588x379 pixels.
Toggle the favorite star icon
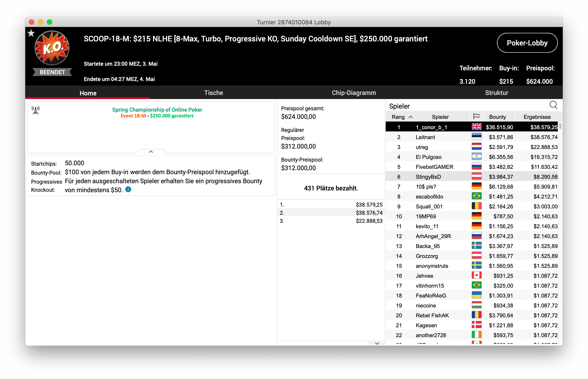click(x=31, y=33)
